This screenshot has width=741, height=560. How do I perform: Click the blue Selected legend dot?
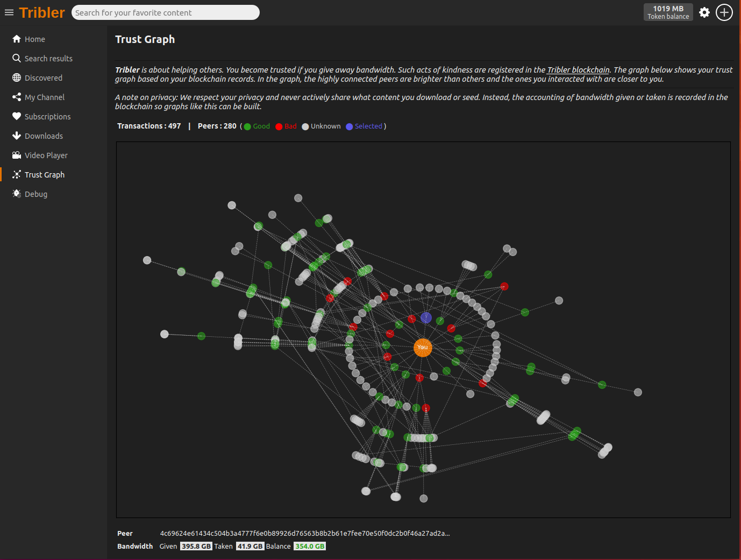coord(350,127)
